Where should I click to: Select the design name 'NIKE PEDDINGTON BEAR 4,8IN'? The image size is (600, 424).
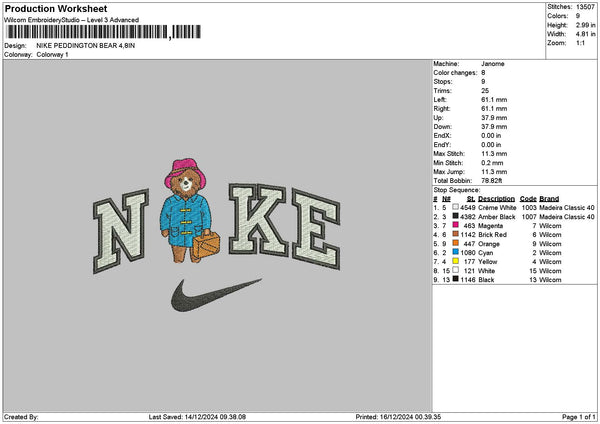[86, 46]
